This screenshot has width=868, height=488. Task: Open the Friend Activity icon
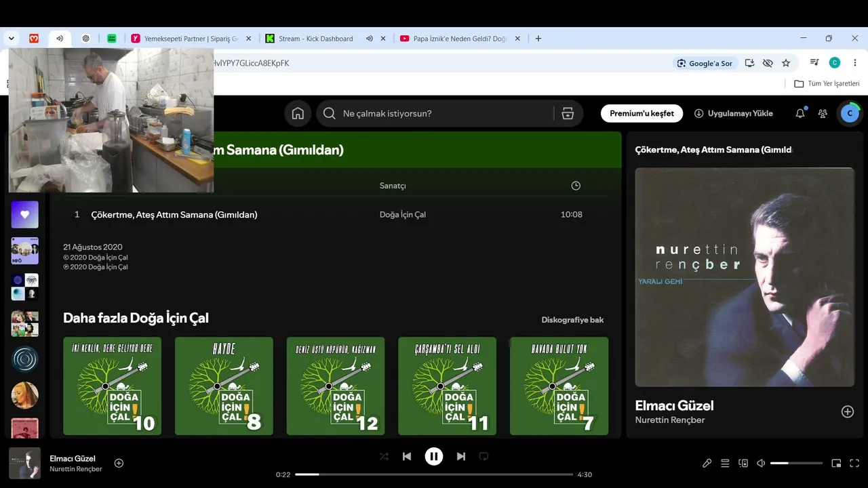[823, 114]
